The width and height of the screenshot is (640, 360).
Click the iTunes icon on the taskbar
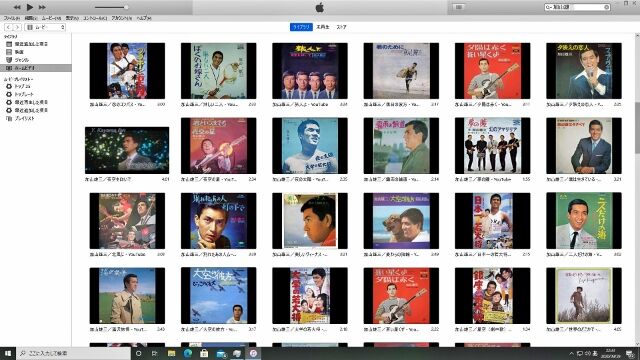253,353
